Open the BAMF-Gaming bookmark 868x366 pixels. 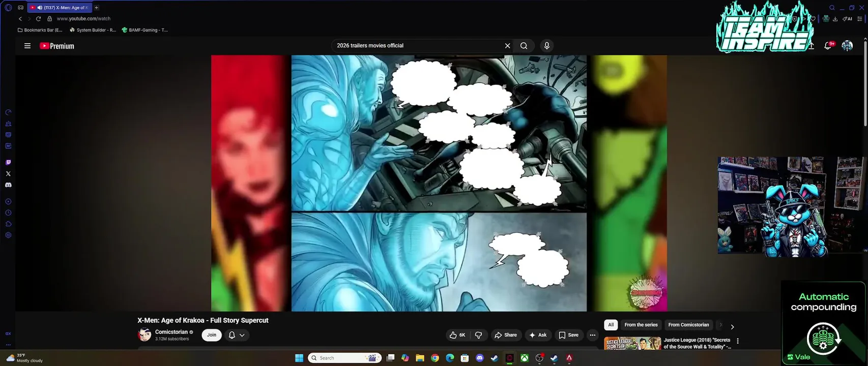pyautogui.click(x=144, y=30)
